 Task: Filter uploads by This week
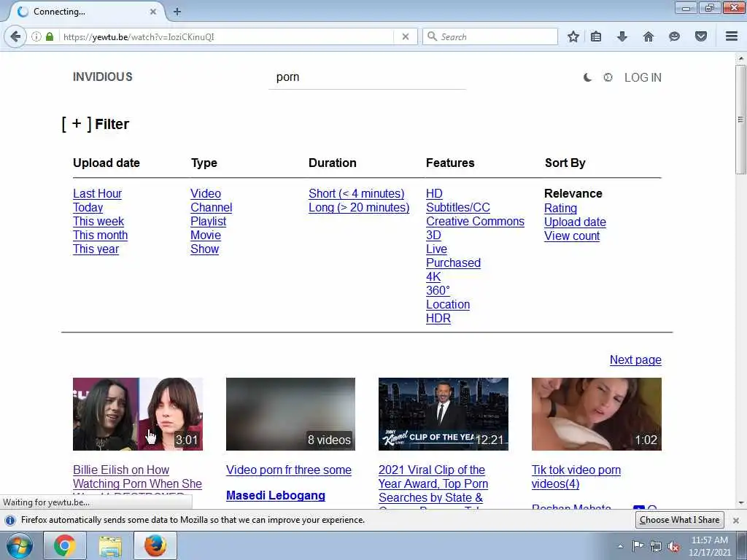coord(98,222)
